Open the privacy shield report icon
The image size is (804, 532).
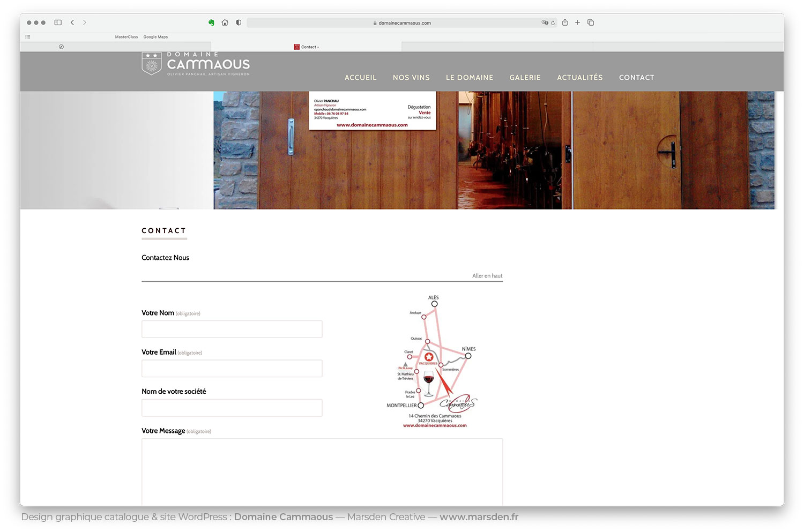pos(239,23)
